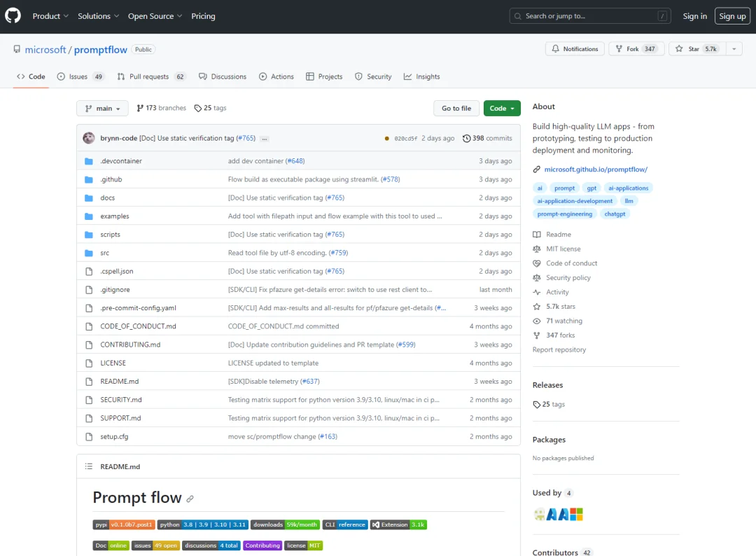Select the examples folder icon
The image size is (756, 556).
[x=89, y=216]
